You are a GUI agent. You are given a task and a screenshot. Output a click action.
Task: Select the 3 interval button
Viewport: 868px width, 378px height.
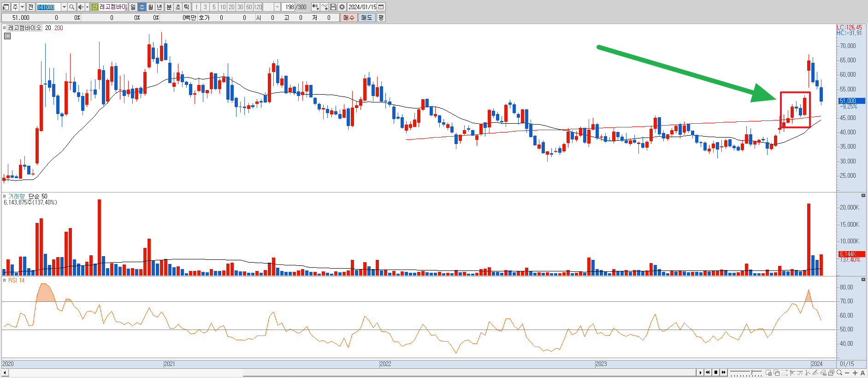[205, 7]
